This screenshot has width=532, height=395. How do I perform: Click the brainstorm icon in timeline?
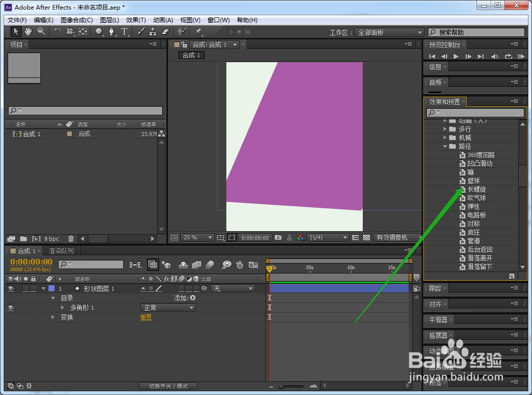(x=227, y=265)
